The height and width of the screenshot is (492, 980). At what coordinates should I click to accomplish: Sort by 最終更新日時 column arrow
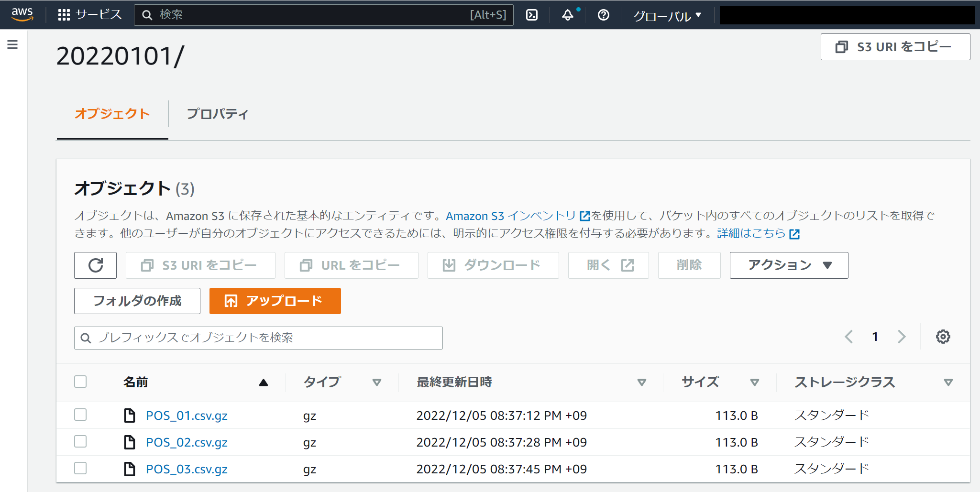coord(642,383)
